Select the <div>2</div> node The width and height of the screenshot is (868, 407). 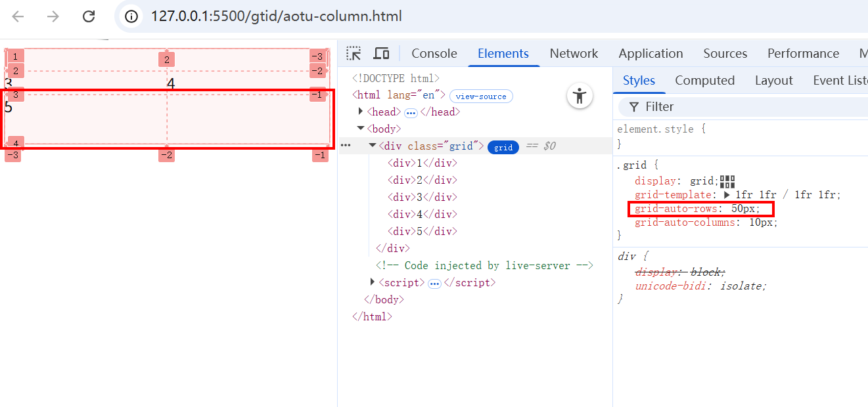click(422, 180)
